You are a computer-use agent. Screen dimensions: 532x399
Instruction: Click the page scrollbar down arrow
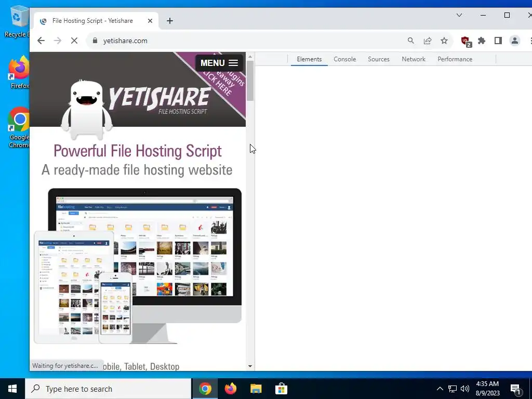[250, 366]
